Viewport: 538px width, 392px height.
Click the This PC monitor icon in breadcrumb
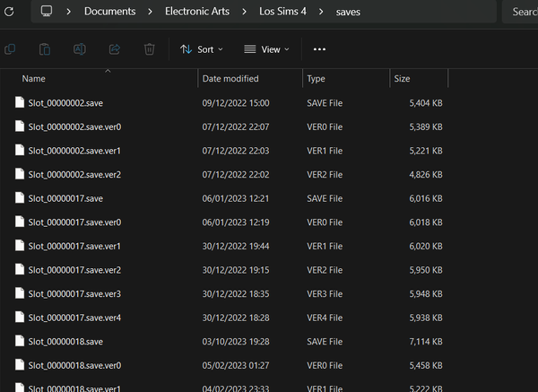[x=47, y=11]
